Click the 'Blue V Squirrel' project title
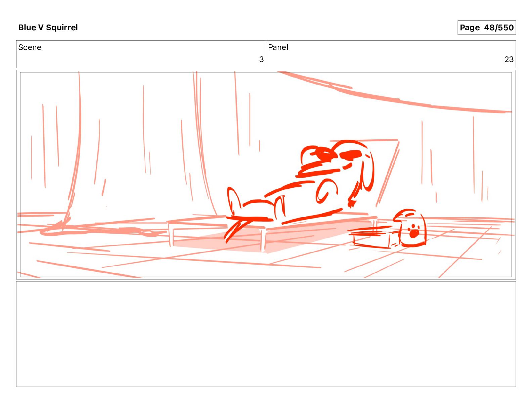The height and width of the screenshot is (411, 532). [x=48, y=28]
